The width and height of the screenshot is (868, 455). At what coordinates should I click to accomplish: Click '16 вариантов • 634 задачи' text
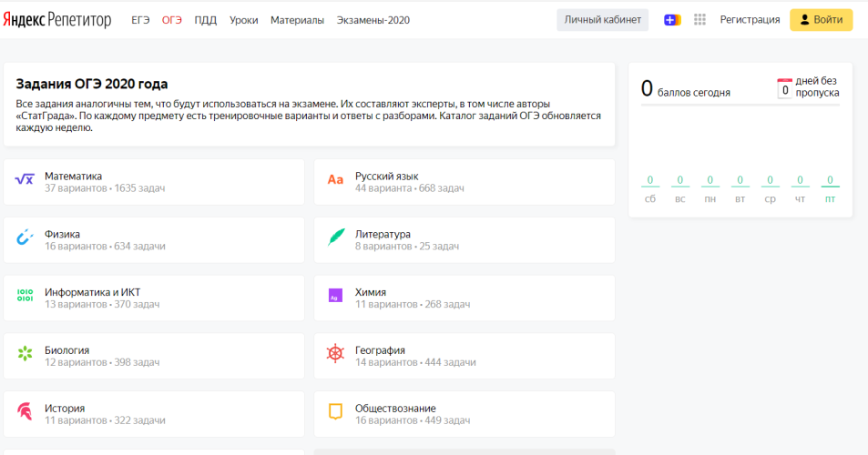click(105, 247)
